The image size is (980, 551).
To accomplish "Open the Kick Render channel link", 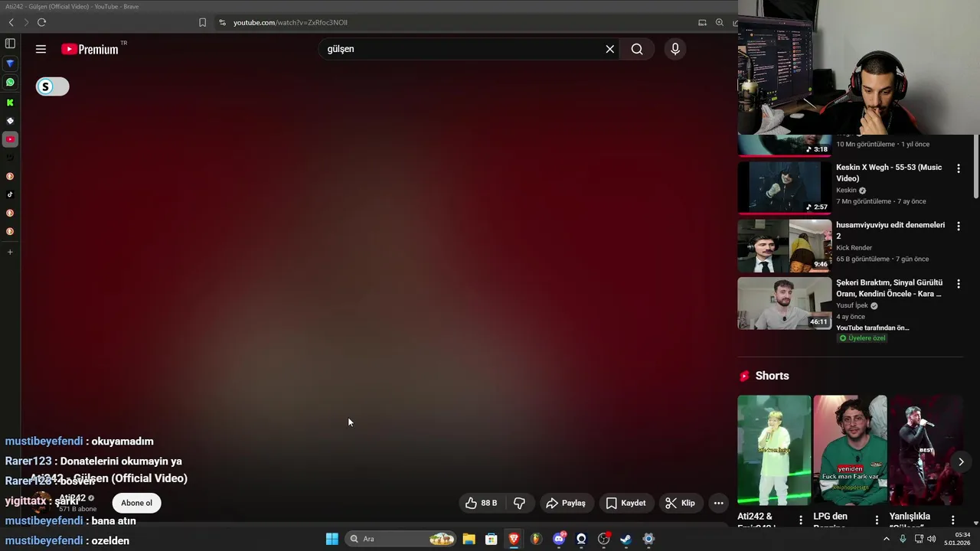I will (854, 248).
